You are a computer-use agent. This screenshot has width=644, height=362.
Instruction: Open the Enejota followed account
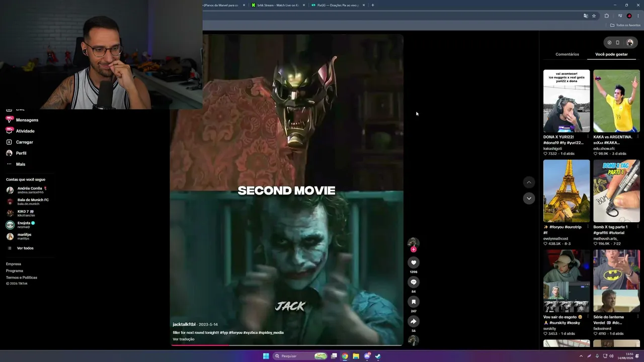tap(21, 225)
